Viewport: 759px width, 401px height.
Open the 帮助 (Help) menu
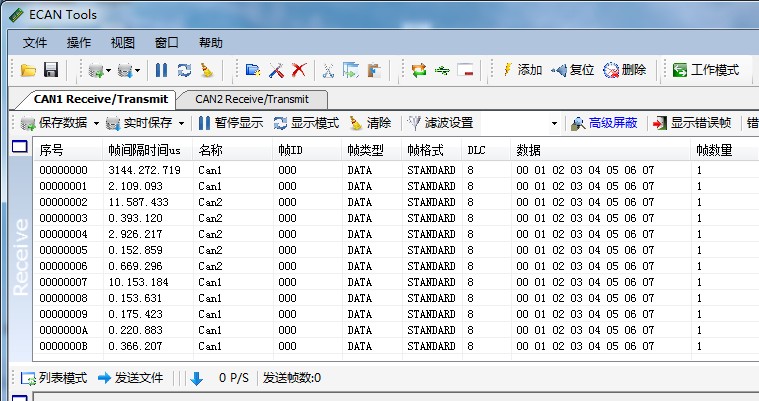(x=211, y=43)
